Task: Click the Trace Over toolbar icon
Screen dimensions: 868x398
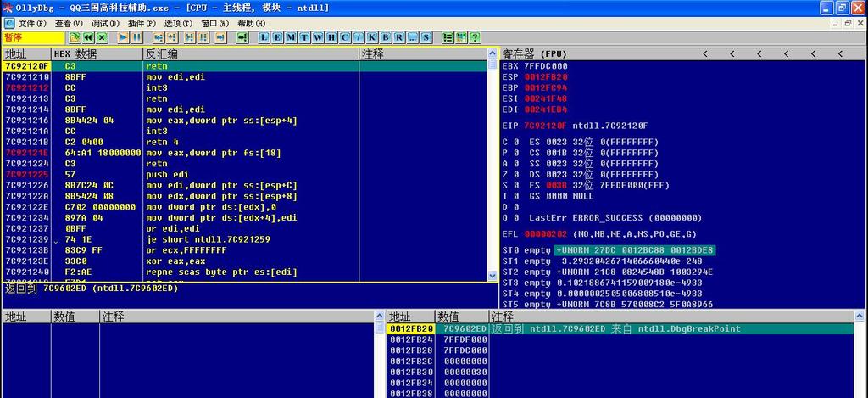Action: (x=203, y=37)
